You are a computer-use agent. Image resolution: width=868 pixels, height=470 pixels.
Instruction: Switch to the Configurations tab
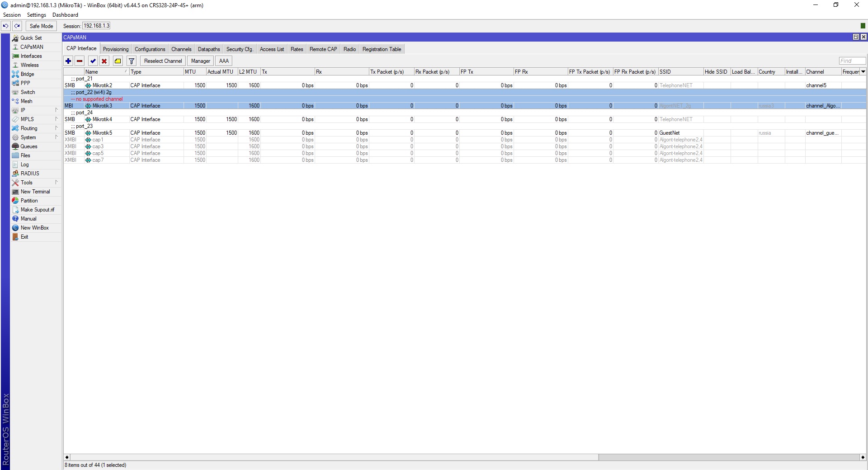click(x=150, y=49)
